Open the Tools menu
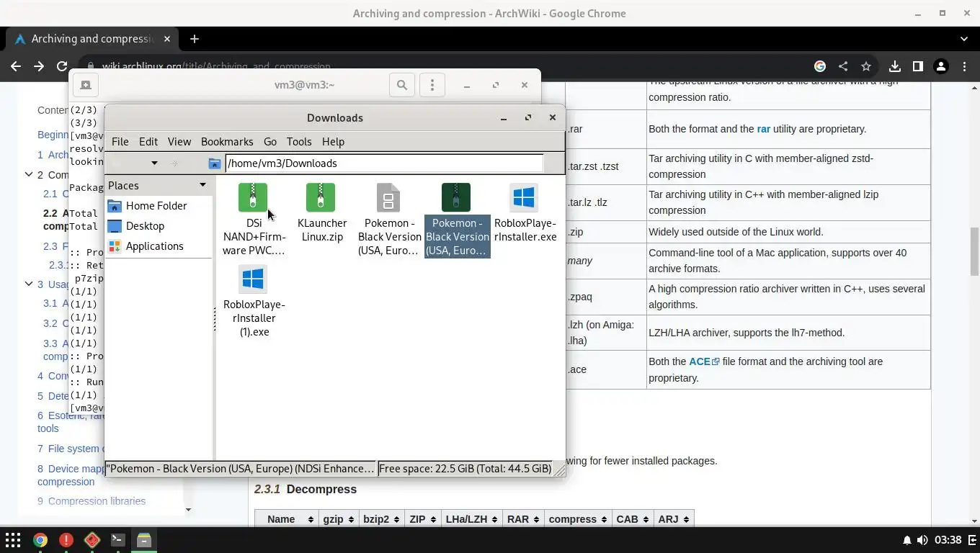This screenshot has width=980, height=553. pos(298,142)
